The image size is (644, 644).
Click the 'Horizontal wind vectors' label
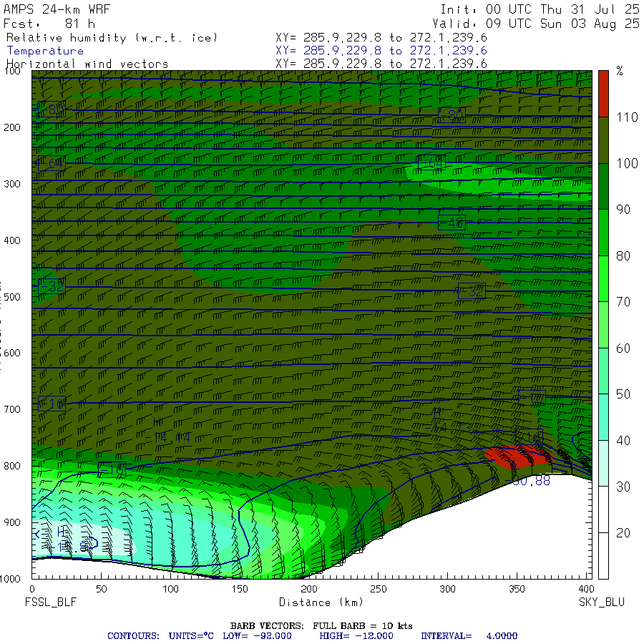pyautogui.click(x=87, y=64)
